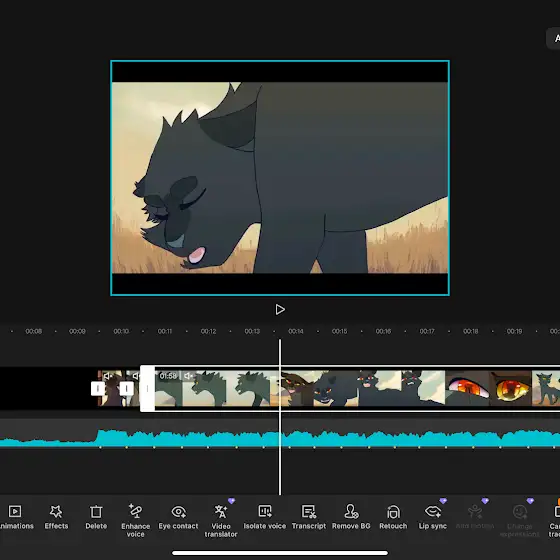Image resolution: width=560 pixels, height=560 pixels.
Task: Tap the 01:58 duration label on clip
Action: [168, 376]
